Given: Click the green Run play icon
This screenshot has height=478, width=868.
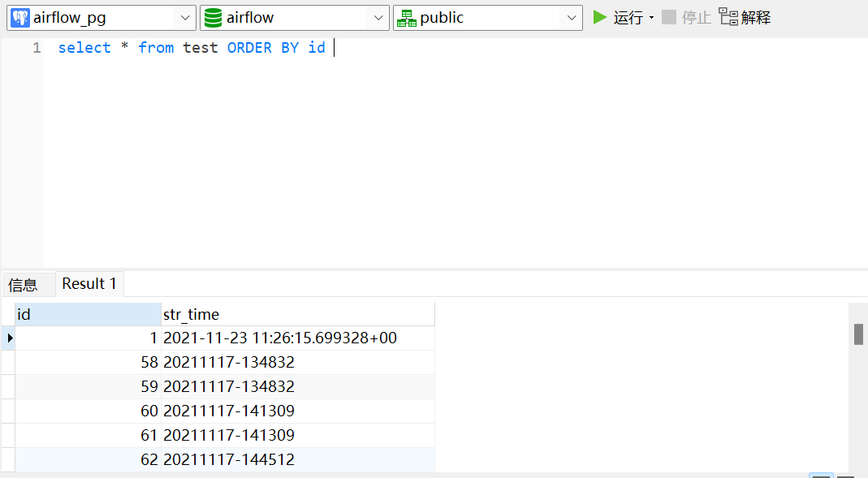Looking at the screenshot, I should point(600,17).
